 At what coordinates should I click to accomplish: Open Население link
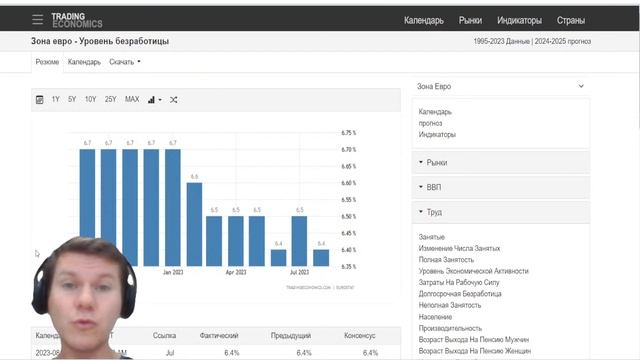click(x=435, y=317)
